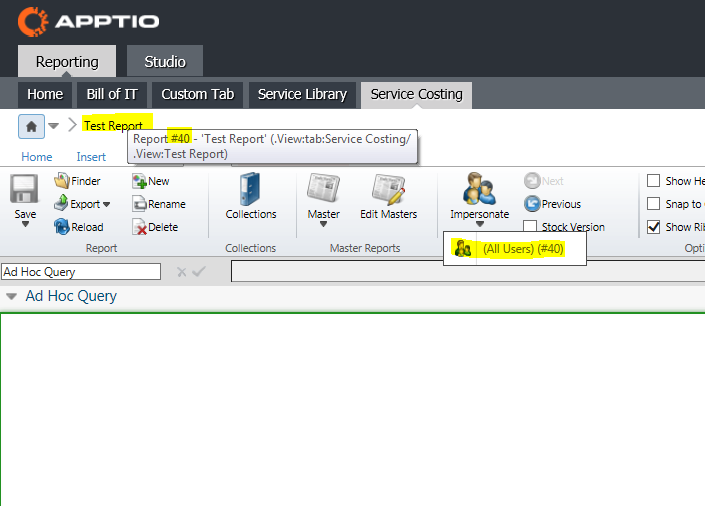Cancel formula edit with X icon
The height and width of the screenshot is (506, 705).
coord(181,272)
